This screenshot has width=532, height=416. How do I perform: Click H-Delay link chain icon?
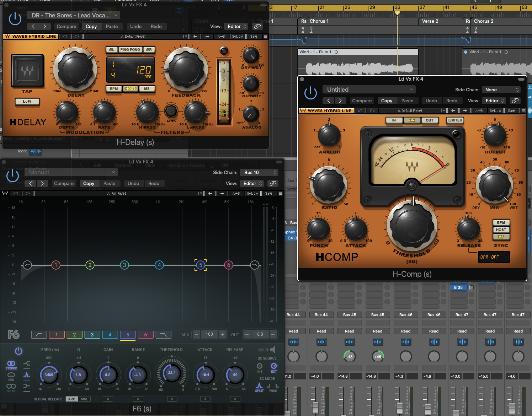click(257, 26)
